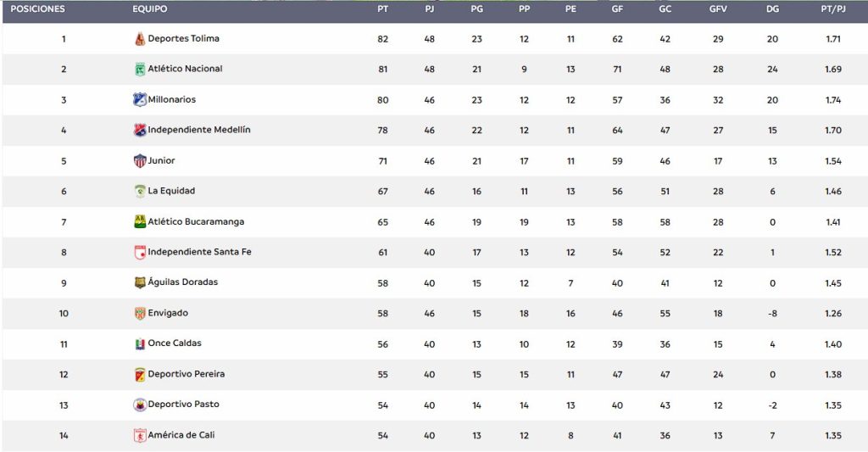This screenshot has height=452, width=868.
Task: Sort by the PJ column header
Action: (430, 8)
